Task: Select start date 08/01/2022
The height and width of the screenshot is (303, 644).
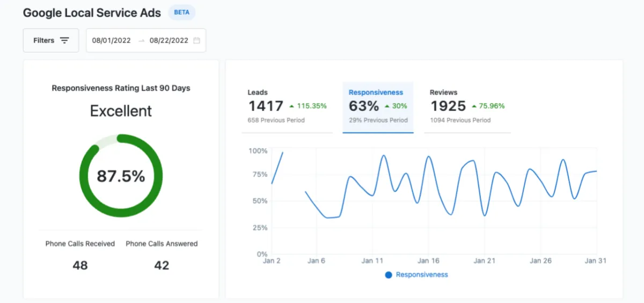Action: [x=111, y=40]
